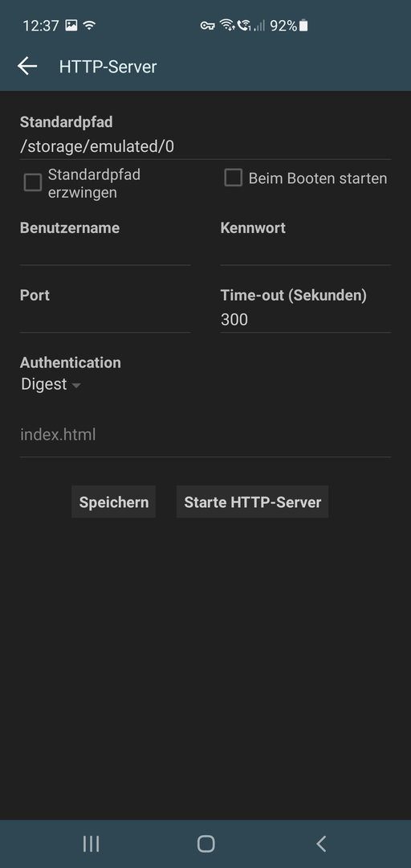411x868 pixels.
Task: Tap the Wi-Fi calling status icon
Action: 244,25
